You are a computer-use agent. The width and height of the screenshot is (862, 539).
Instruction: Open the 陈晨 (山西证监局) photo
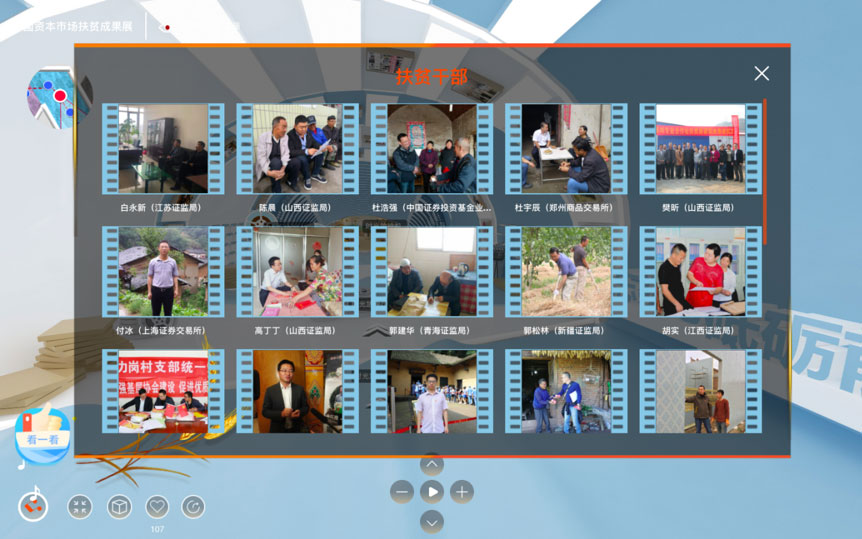[x=296, y=149]
